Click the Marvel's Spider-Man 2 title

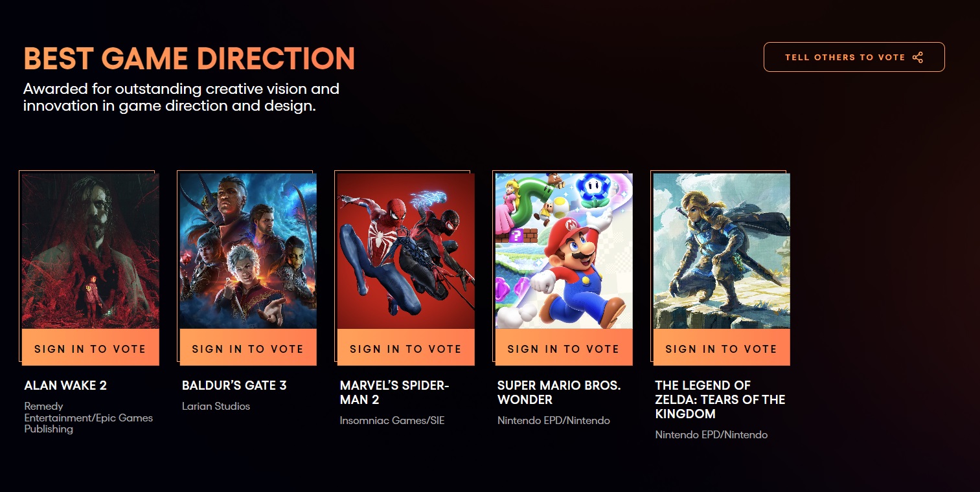pos(394,392)
